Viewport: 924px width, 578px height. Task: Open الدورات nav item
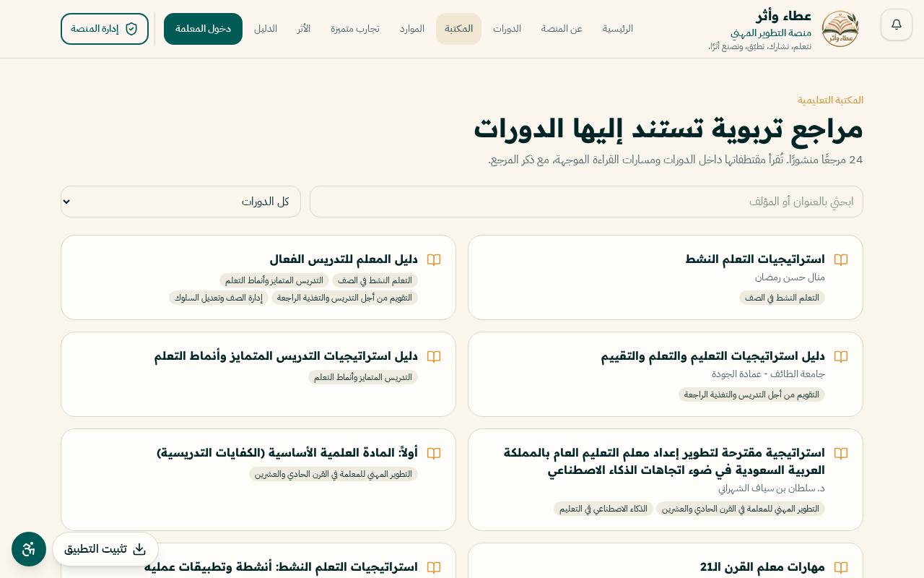coord(507,29)
